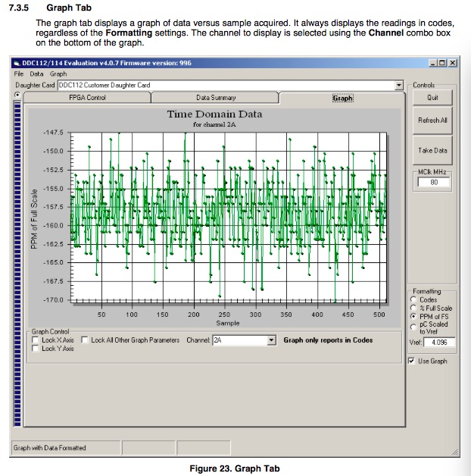Image resolution: width=471 pixels, height=476 pixels.
Task: Select pC Scaled to Vref radio button
Action: 413,327
